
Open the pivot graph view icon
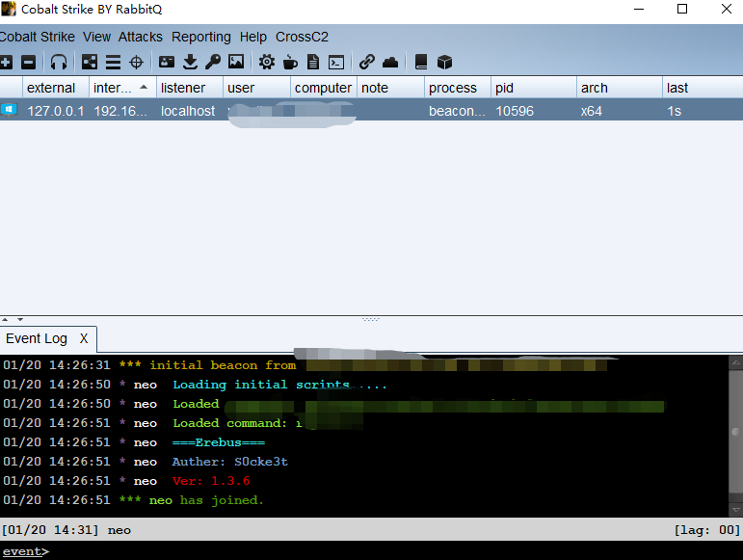[x=90, y=63]
